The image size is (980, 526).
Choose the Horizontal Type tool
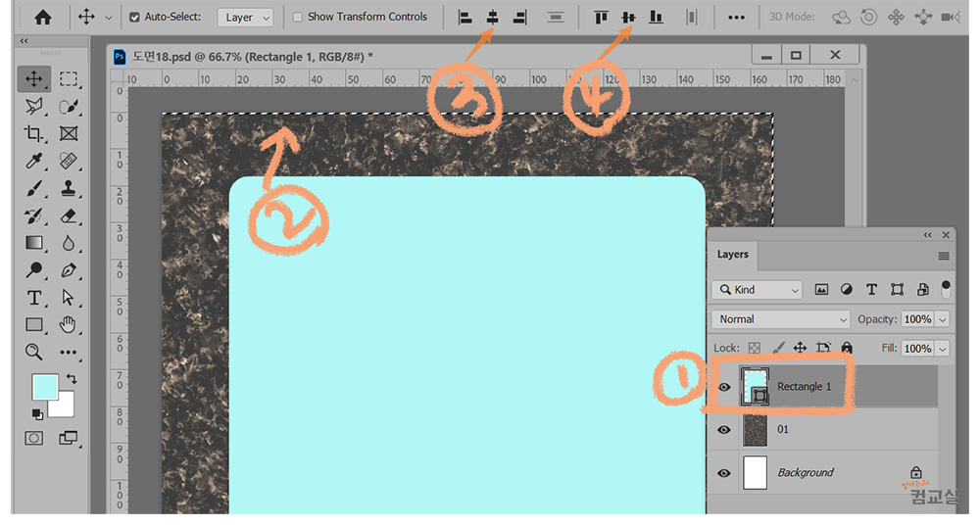(33, 298)
